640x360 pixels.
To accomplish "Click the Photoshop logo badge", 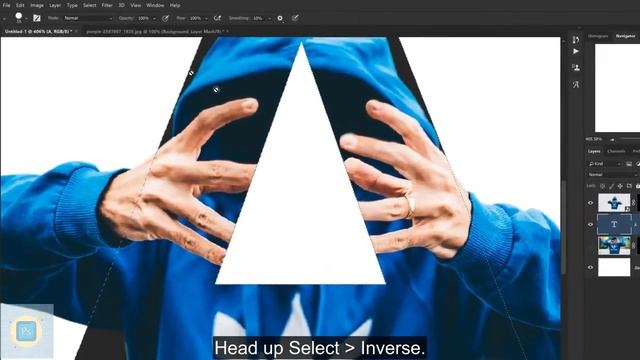I will 27,331.
